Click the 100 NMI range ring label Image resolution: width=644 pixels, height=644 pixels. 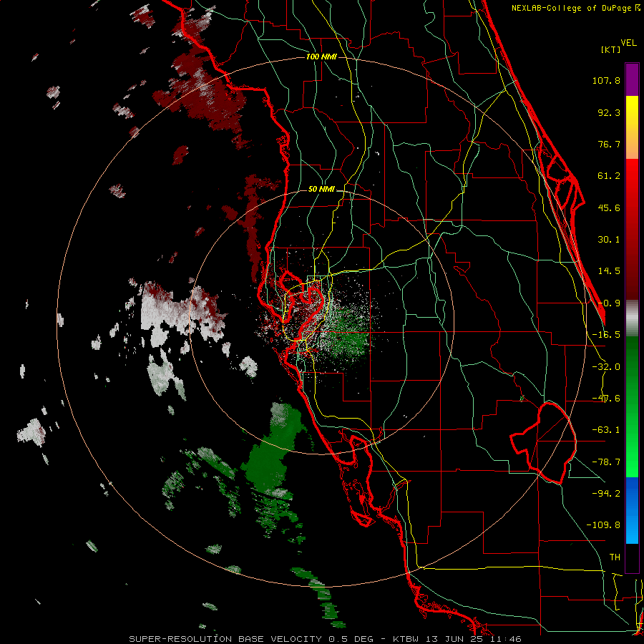[321, 57]
